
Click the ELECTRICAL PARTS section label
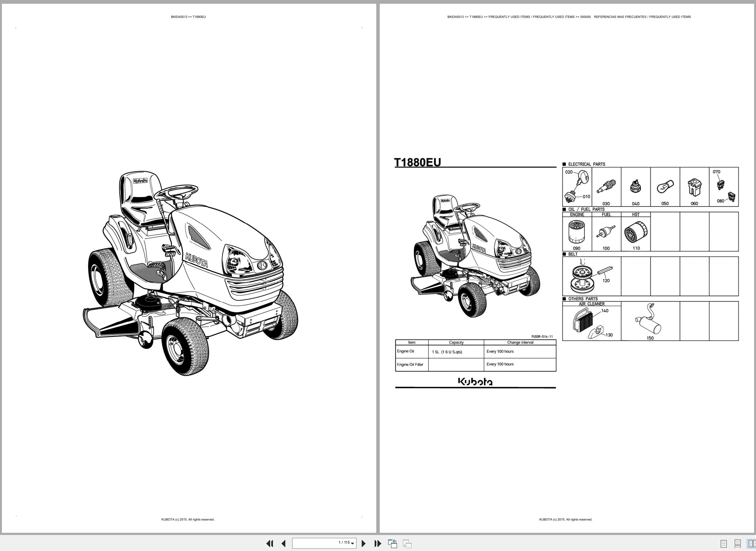point(587,164)
